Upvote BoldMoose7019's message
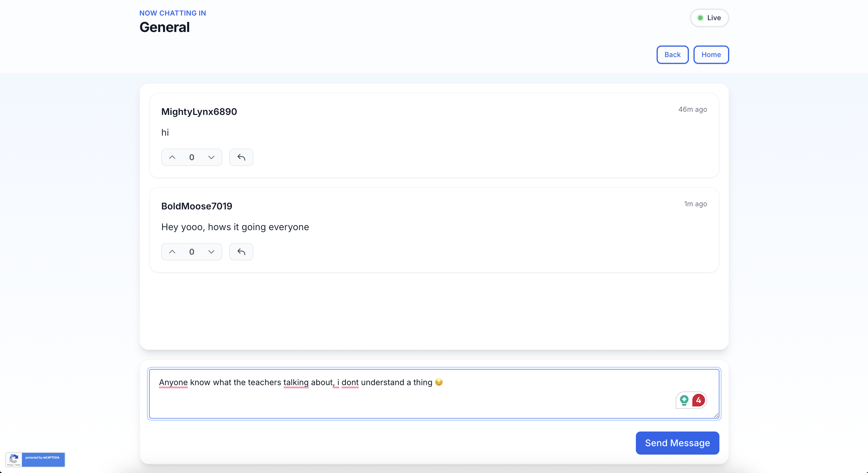The image size is (868, 473). pos(172,251)
